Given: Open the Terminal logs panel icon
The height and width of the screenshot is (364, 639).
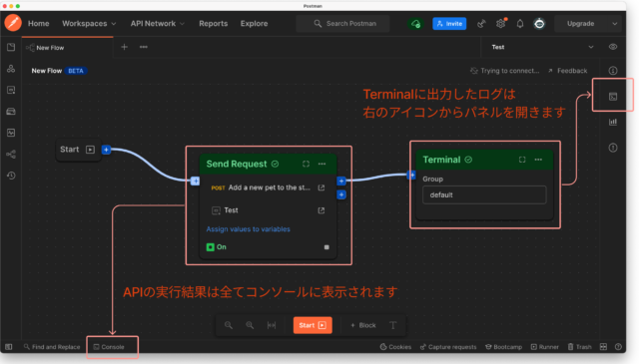Looking at the screenshot, I should click(x=613, y=97).
